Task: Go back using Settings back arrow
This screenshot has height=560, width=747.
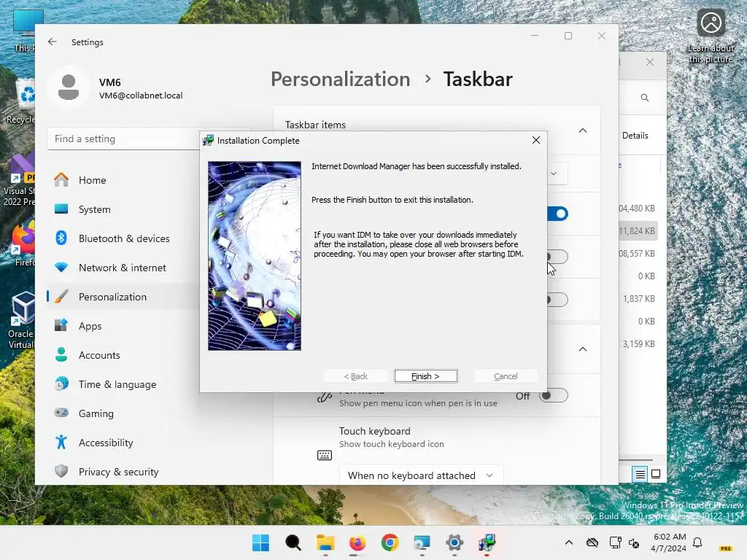Action: click(53, 42)
